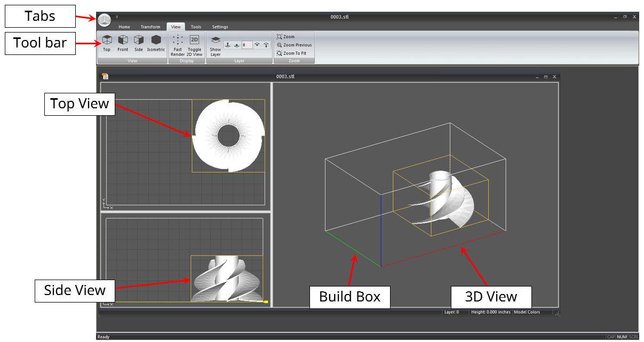Click inside the layer number input field
The image size is (644, 342).
pyautogui.click(x=247, y=44)
